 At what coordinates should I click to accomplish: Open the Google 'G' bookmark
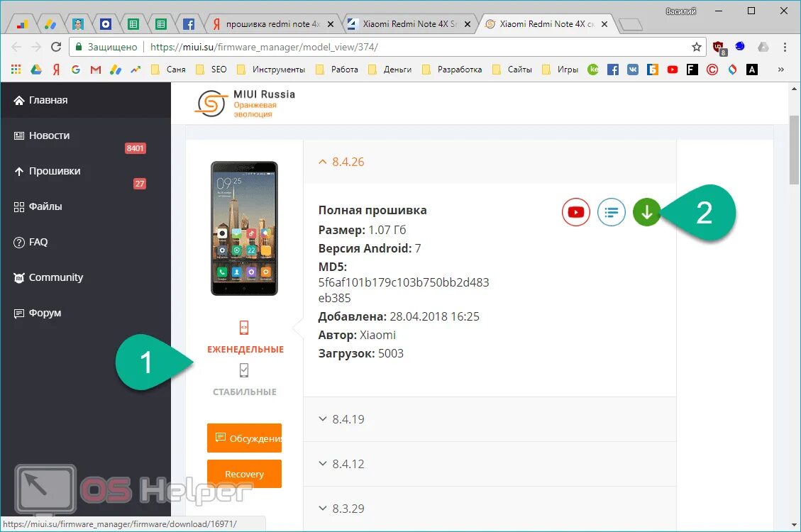click(76, 70)
